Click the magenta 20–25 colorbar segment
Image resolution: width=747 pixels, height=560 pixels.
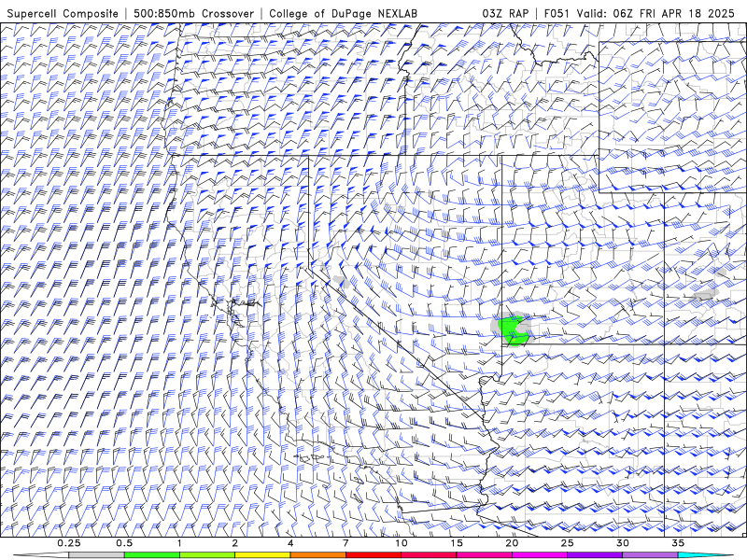point(540,555)
